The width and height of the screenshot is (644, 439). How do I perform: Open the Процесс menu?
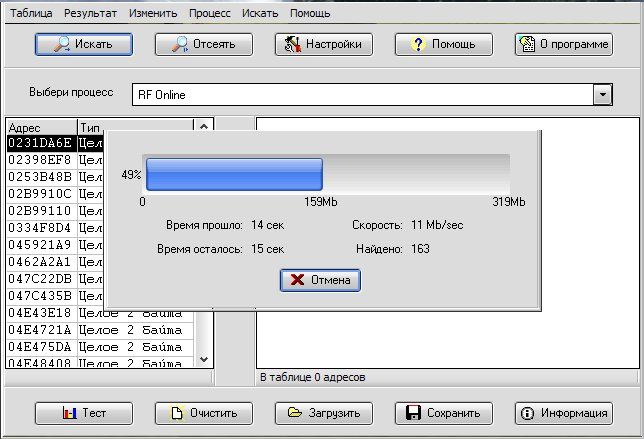pos(209,14)
